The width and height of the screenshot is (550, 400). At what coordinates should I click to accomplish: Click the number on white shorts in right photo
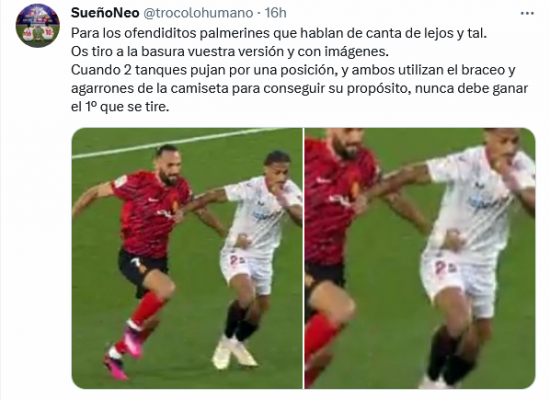pos(444,268)
